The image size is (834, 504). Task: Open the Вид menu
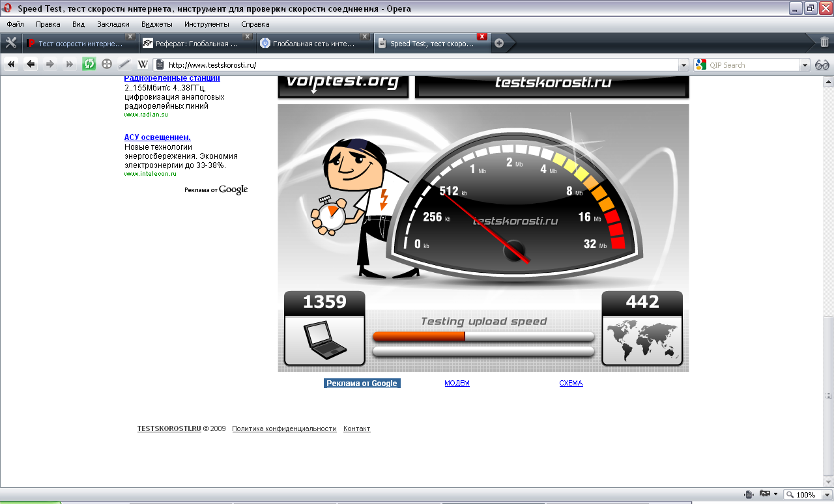coord(79,24)
